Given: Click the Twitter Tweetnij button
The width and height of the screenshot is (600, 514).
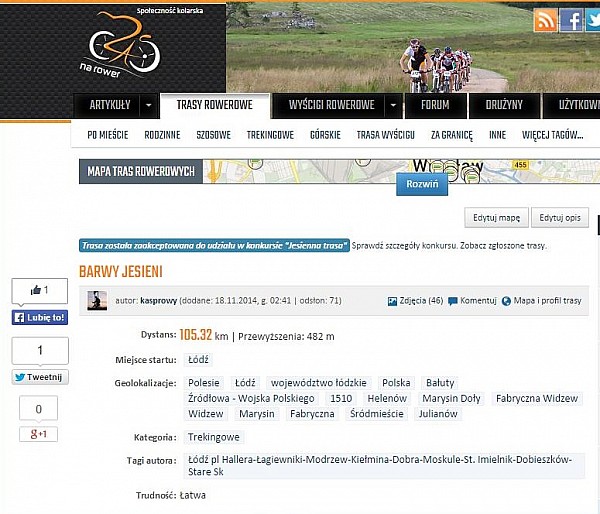Looking at the screenshot, I should pyautogui.click(x=40, y=377).
